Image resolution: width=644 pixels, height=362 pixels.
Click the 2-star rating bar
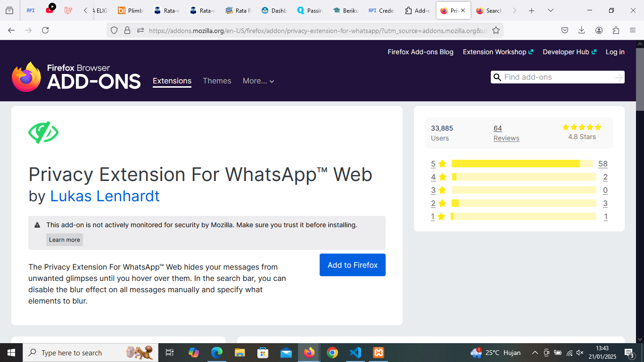tap(524, 203)
